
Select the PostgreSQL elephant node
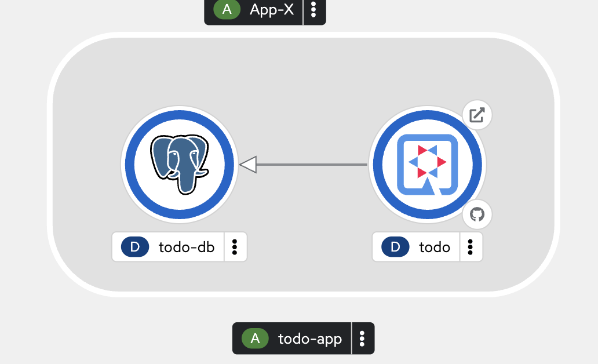[x=179, y=164]
